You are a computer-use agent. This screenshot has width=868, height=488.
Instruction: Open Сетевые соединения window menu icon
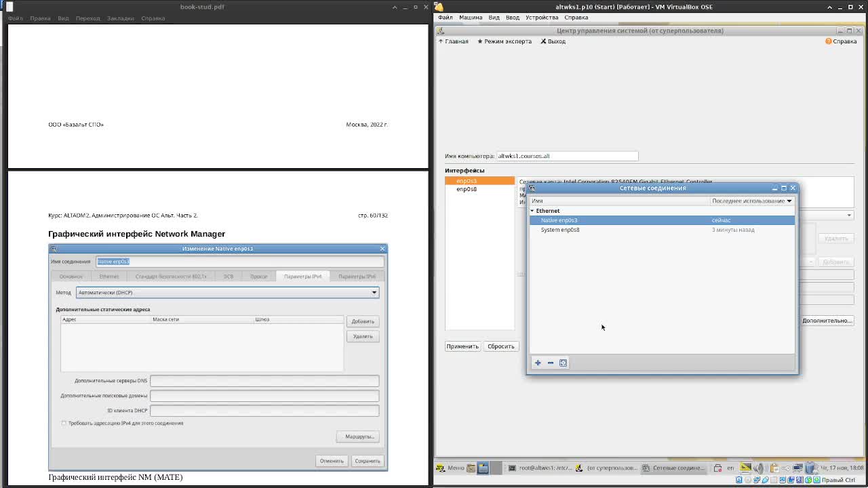click(532, 188)
